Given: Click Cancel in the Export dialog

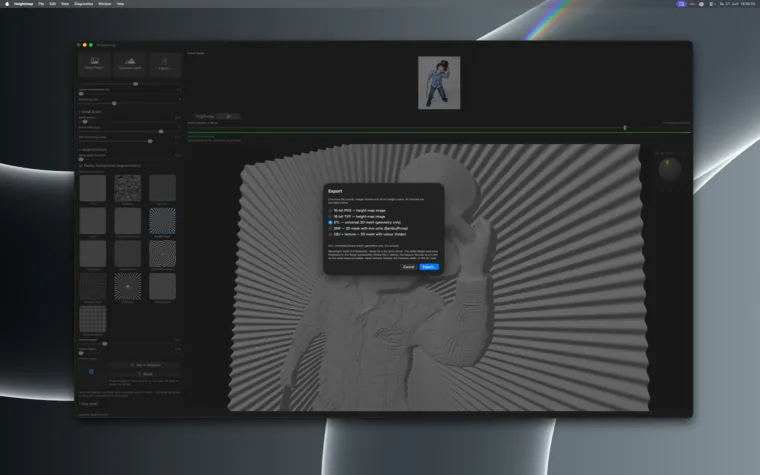Looking at the screenshot, I should coord(409,267).
